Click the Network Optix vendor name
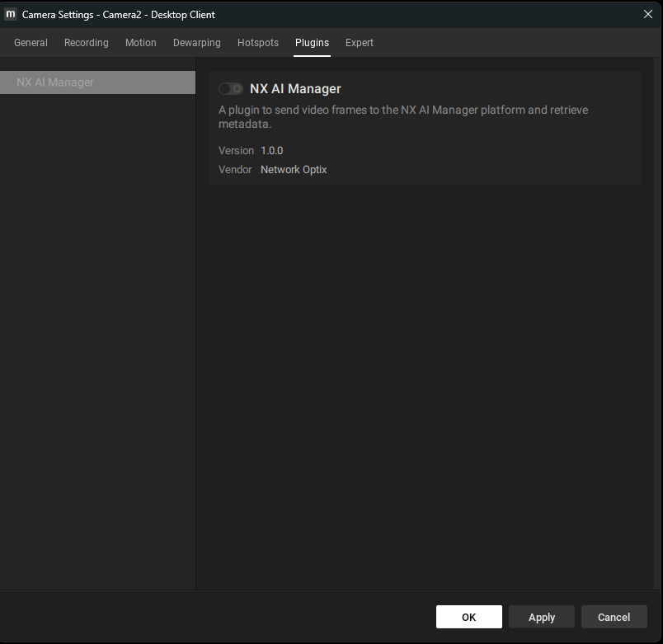 pos(294,170)
